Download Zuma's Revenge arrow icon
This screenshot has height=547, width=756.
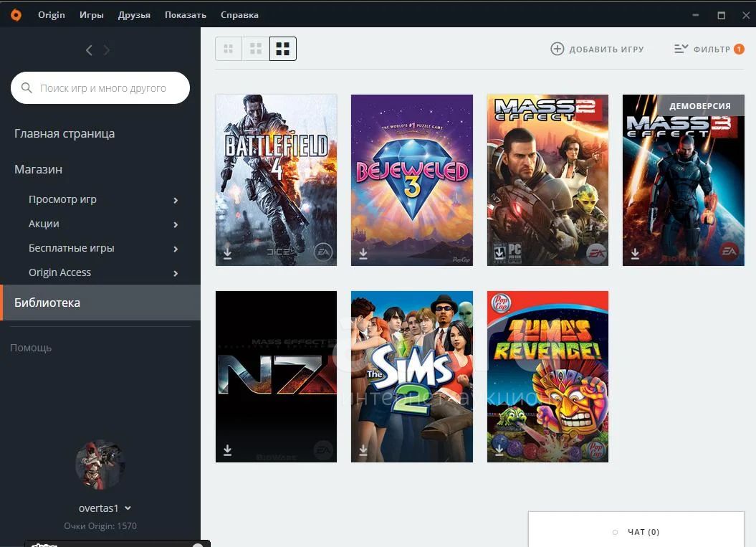click(499, 450)
